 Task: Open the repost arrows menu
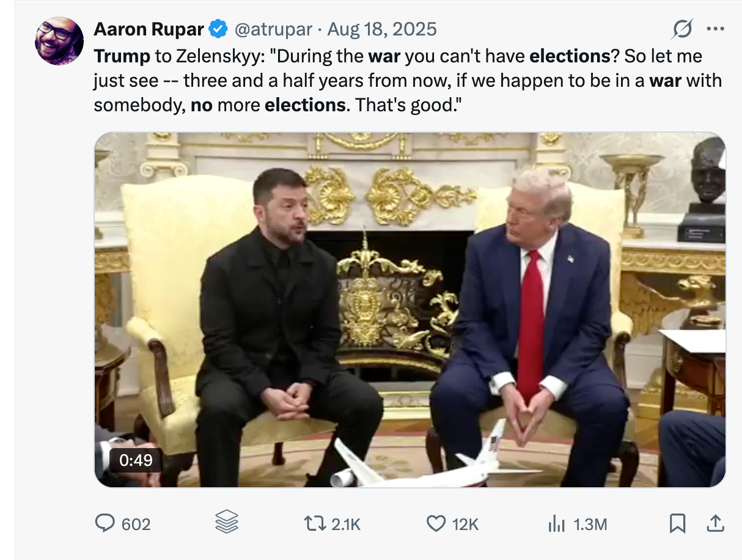[315, 523]
